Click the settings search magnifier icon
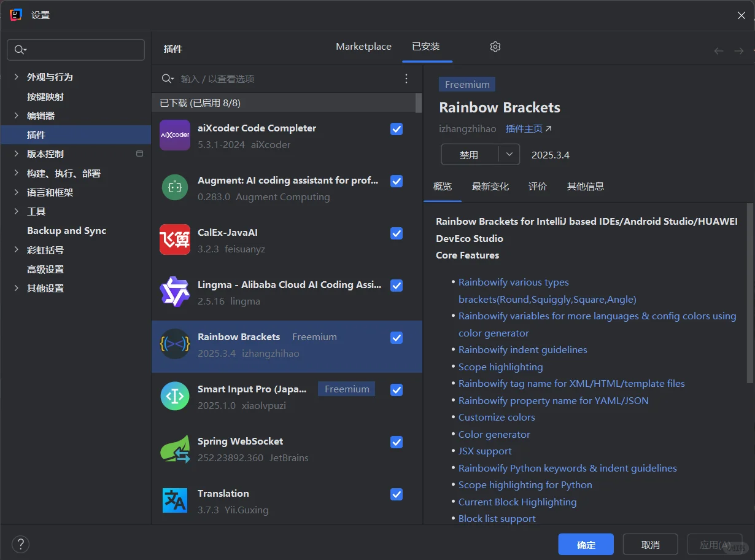This screenshot has width=755, height=560. tap(20, 50)
